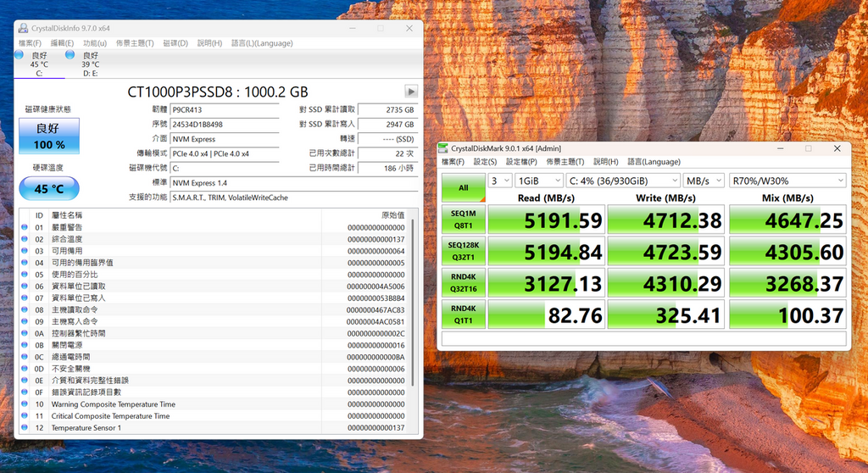Screen dimensions: 868x473
Task: Click status orb for attribute 0F
Action: [x=25, y=392]
